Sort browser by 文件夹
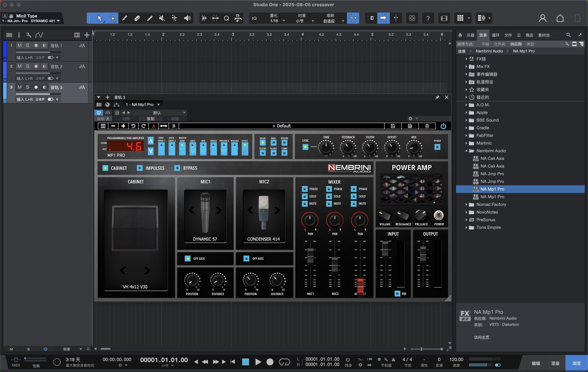Image resolution: width=588 pixels, height=372 pixels. [499, 44]
